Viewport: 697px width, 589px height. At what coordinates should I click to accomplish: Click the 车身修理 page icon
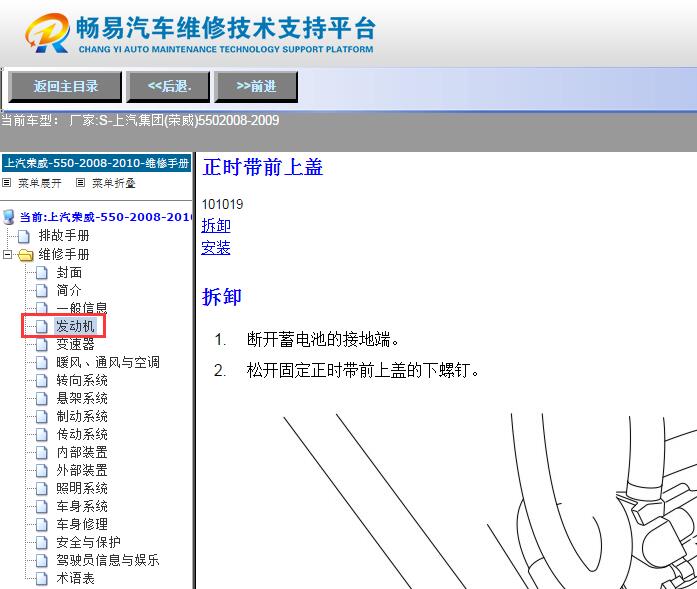click(41, 525)
